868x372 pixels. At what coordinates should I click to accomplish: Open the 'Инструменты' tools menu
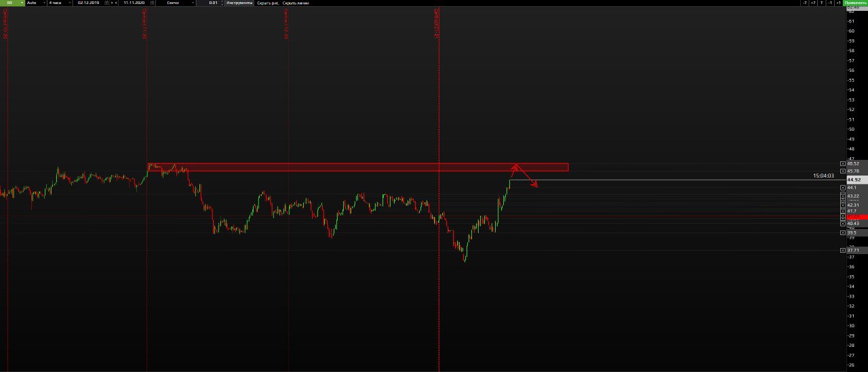point(239,3)
